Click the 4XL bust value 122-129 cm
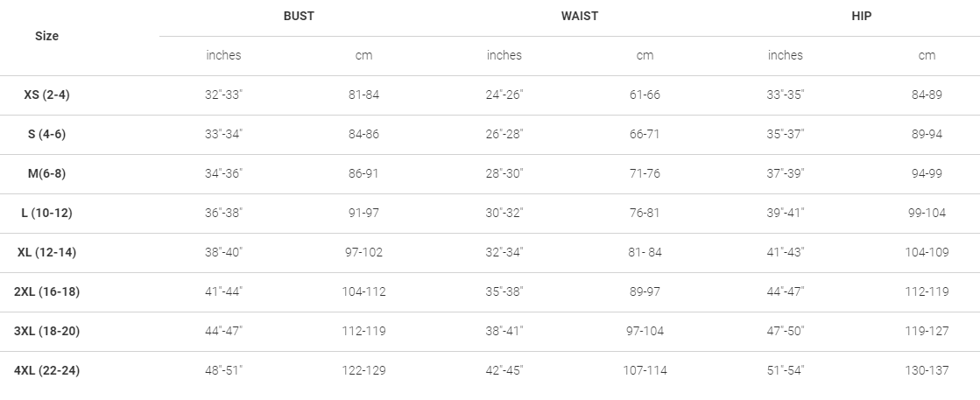The image size is (980, 400). (x=363, y=370)
